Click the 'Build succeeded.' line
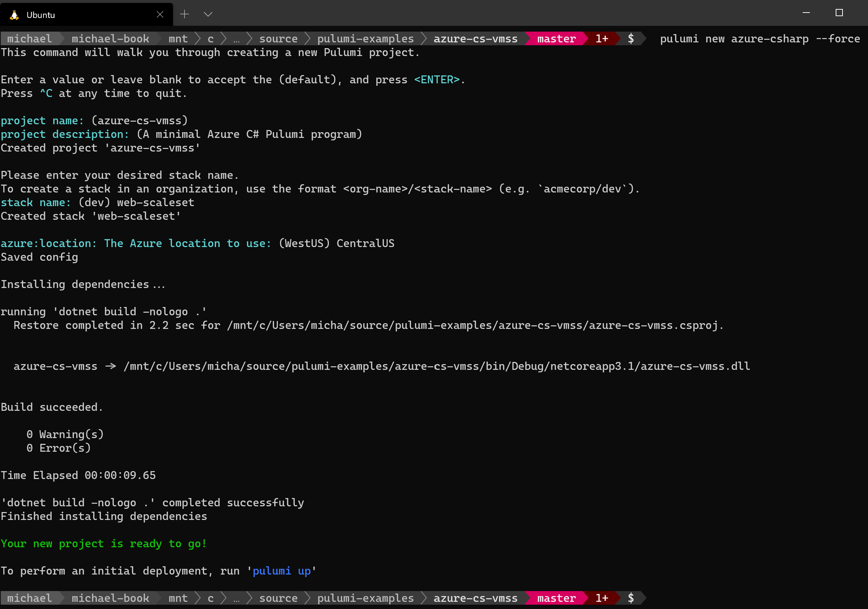 pyautogui.click(x=52, y=407)
